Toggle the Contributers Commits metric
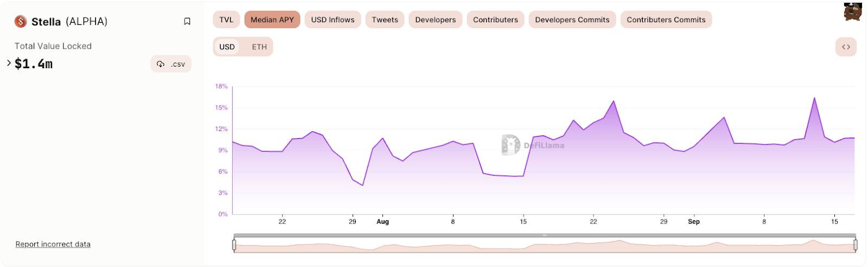 [666, 19]
